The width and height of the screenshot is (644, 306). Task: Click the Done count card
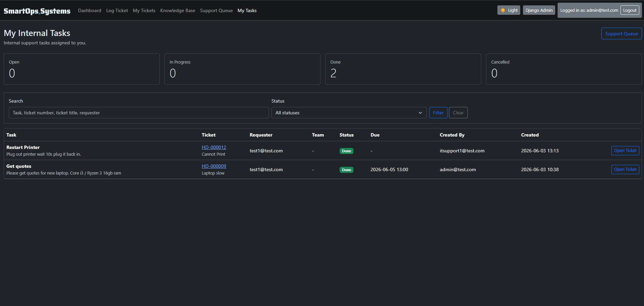(403, 69)
